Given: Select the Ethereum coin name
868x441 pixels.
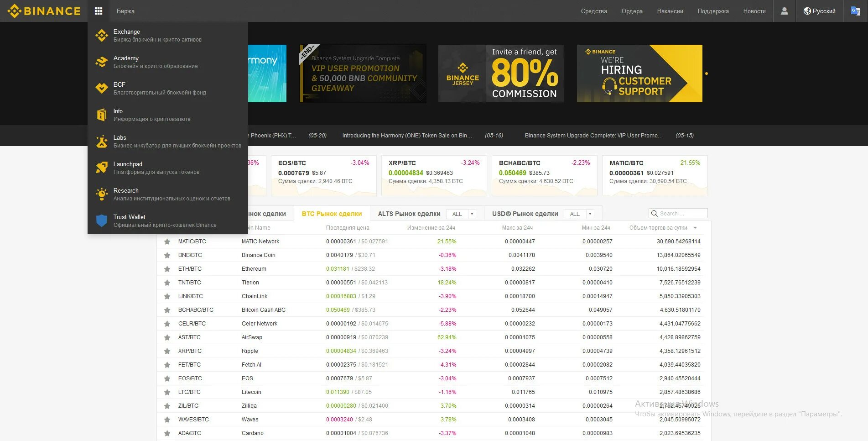Looking at the screenshot, I should click(x=254, y=269).
